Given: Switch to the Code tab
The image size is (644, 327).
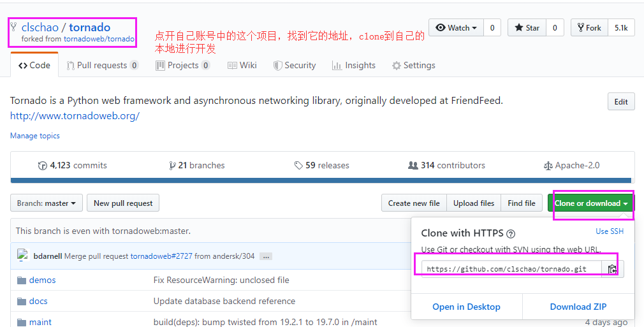Looking at the screenshot, I should (34, 65).
